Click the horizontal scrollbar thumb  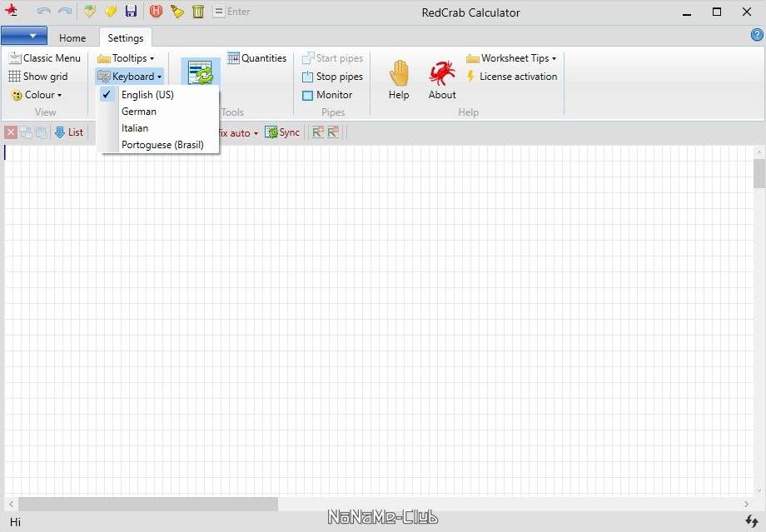[148, 504]
